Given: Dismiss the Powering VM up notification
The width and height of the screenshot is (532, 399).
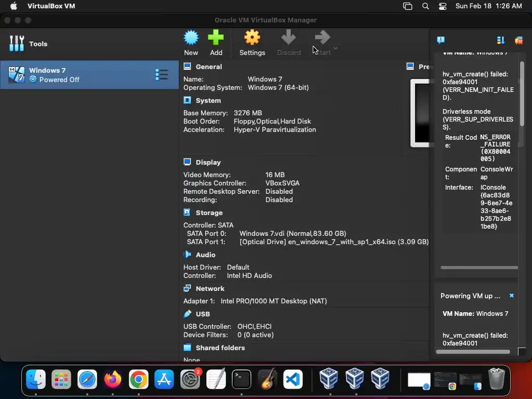Looking at the screenshot, I should coord(512,296).
